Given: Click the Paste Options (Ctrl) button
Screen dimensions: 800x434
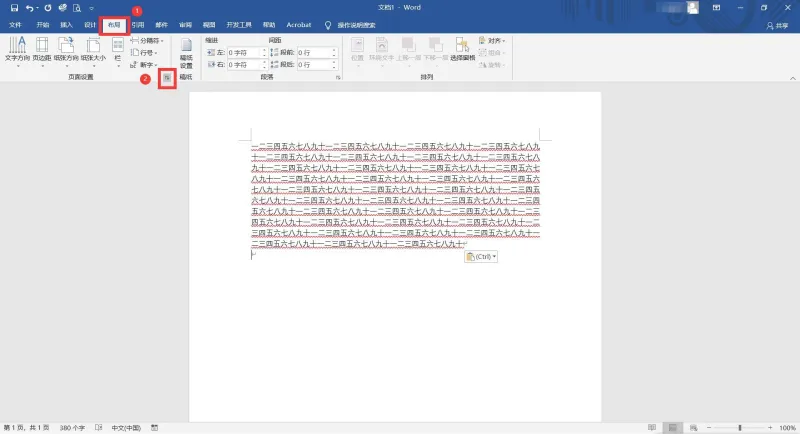Looking at the screenshot, I should 481,257.
